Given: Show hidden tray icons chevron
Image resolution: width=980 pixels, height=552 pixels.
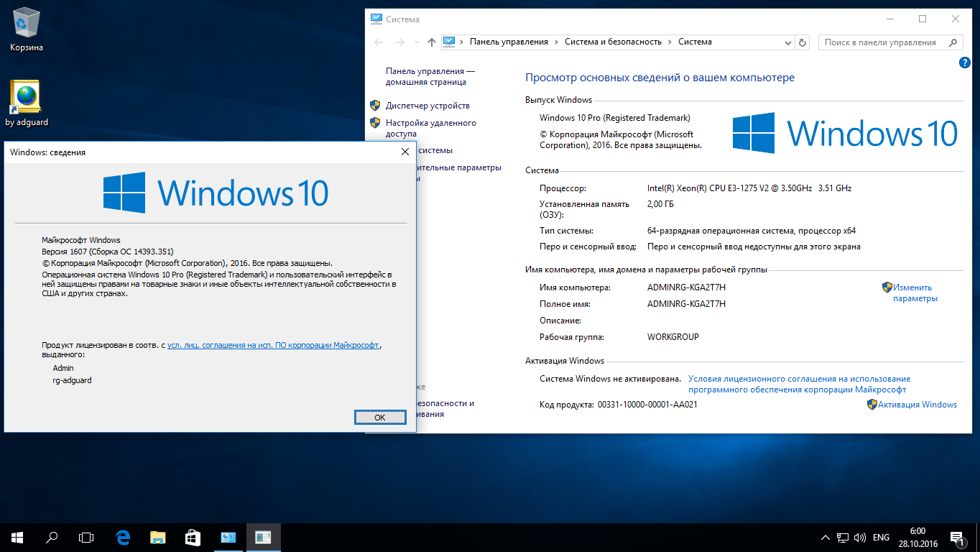Looking at the screenshot, I should pyautogui.click(x=826, y=538).
